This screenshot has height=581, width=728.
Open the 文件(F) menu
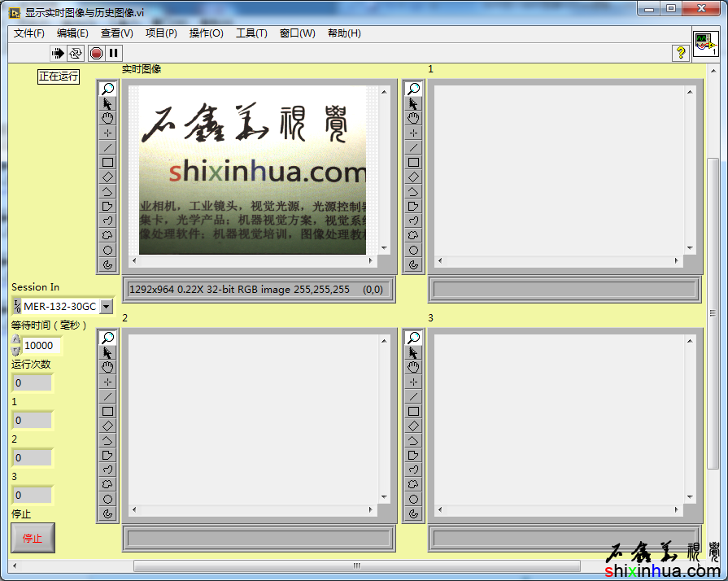pos(29,33)
